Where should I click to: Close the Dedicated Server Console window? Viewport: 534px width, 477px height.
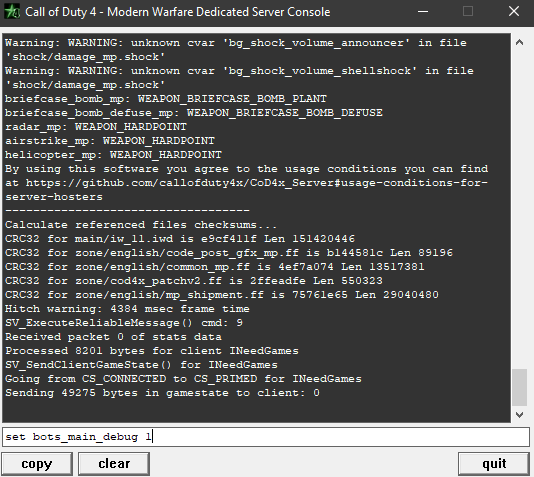(x=514, y=12)
